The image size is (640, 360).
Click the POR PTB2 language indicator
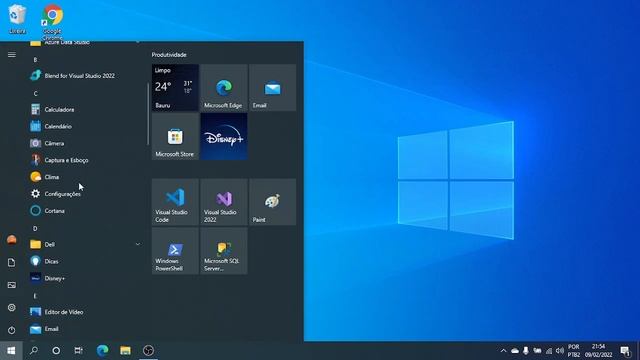click(x=573, y=351)
